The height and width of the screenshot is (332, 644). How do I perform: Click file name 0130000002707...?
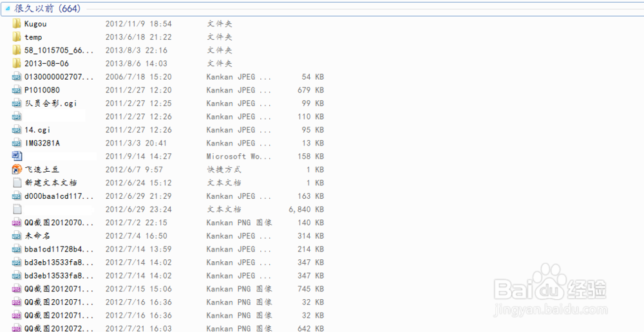[x=59, y=77]
